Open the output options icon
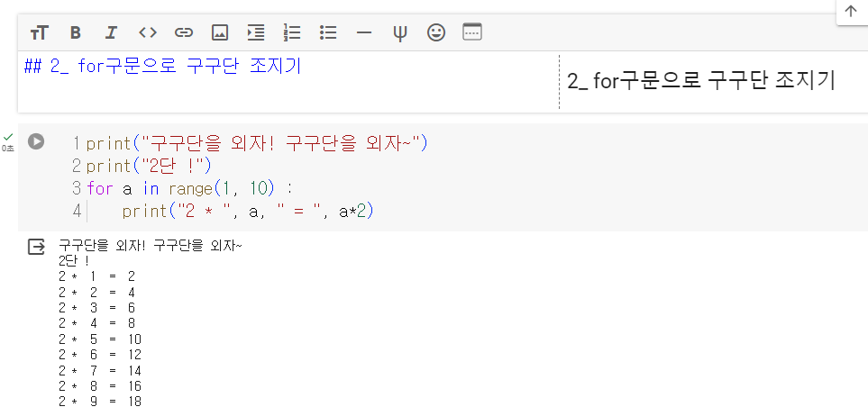Screen dimensions: 868x416 click(37, 247)
